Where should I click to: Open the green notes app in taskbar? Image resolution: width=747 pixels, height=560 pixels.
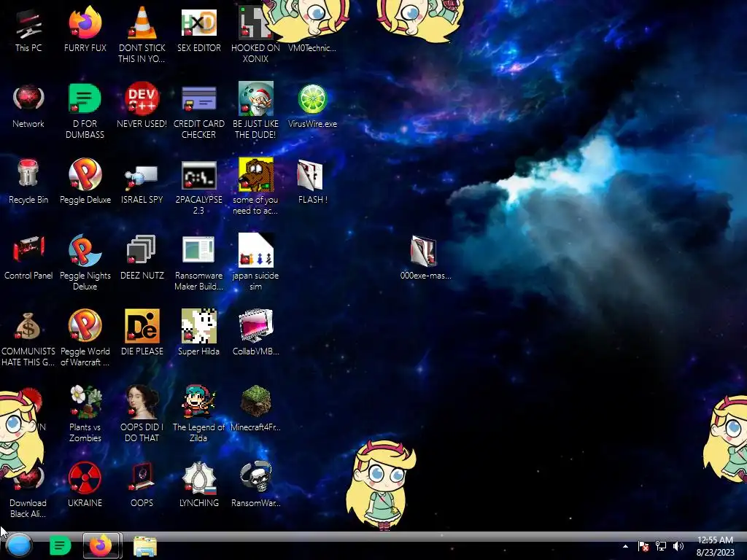coord(60,545)
